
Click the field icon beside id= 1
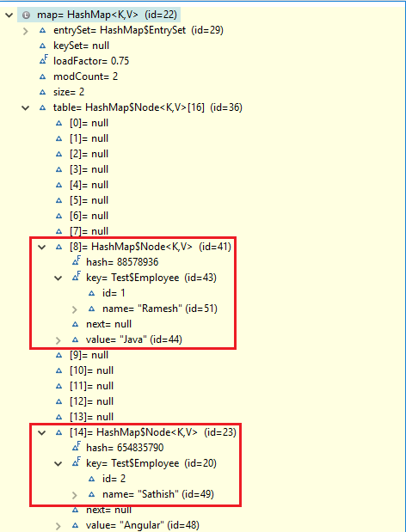tap(92, 293)
